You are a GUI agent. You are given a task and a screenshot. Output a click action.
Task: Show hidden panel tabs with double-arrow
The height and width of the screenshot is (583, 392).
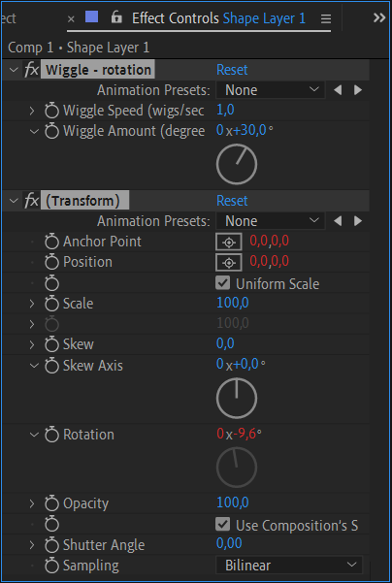coord(379,17)
